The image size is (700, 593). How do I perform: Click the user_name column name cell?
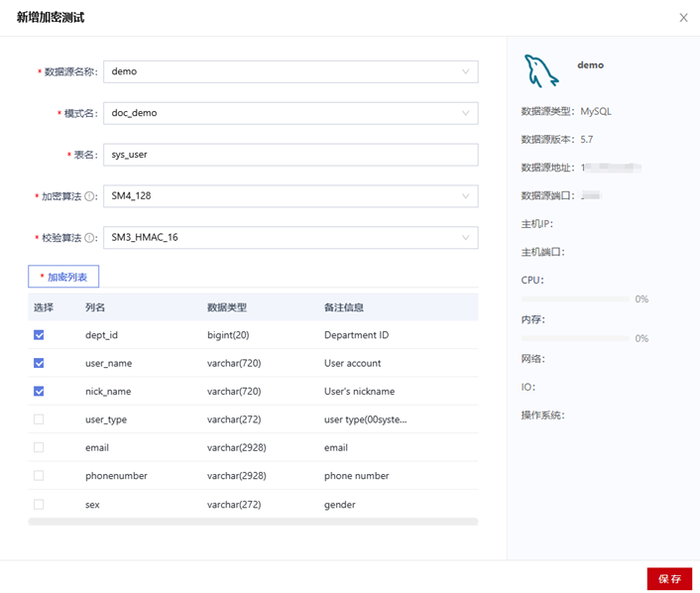108,363
